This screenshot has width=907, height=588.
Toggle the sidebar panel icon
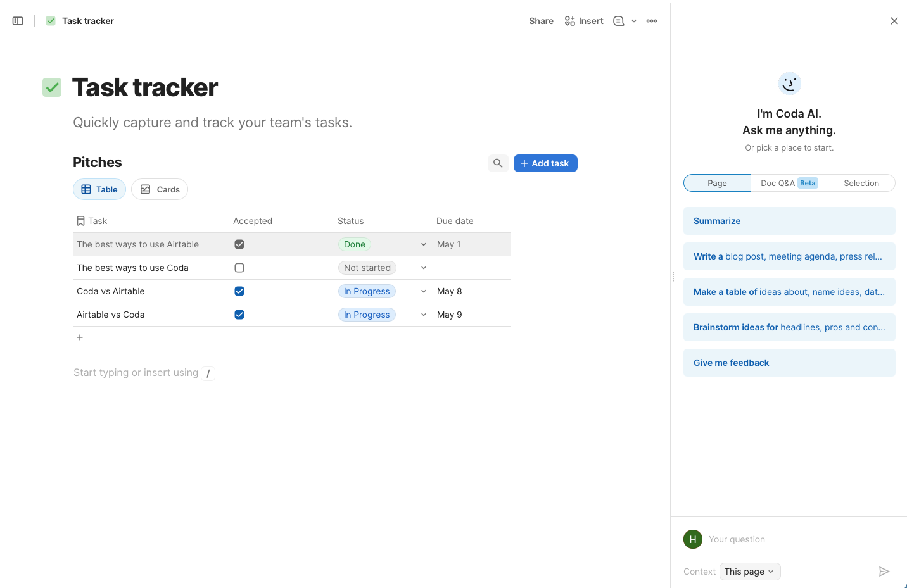coord(17,20)
